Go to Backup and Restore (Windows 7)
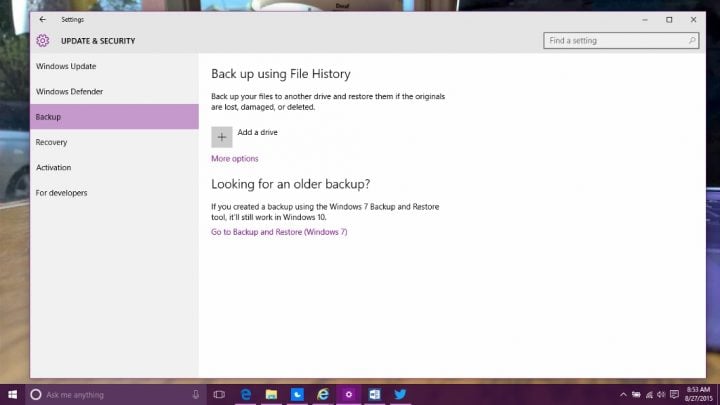Screen dimensions: 720x405 tap(279, 232)
